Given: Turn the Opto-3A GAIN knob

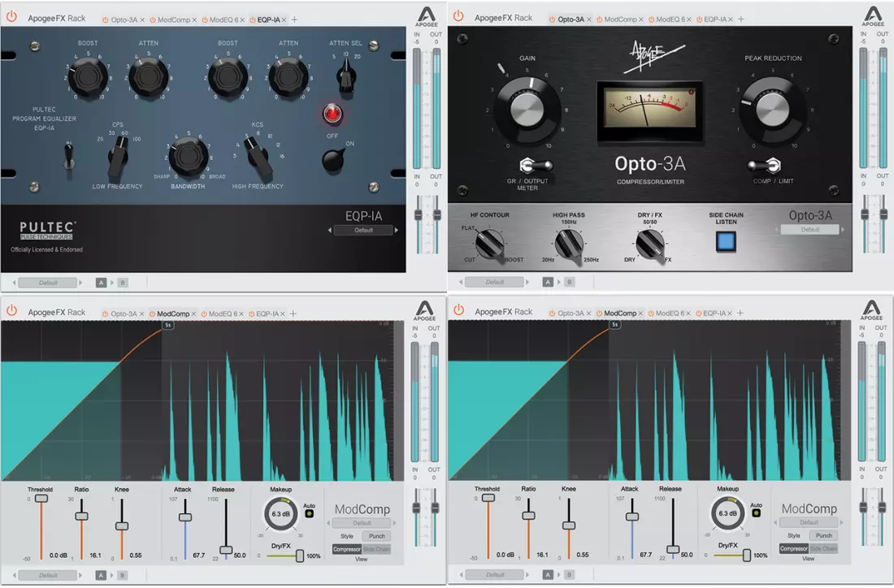Looking at the screenshot, I should click(x=527, y=110).
